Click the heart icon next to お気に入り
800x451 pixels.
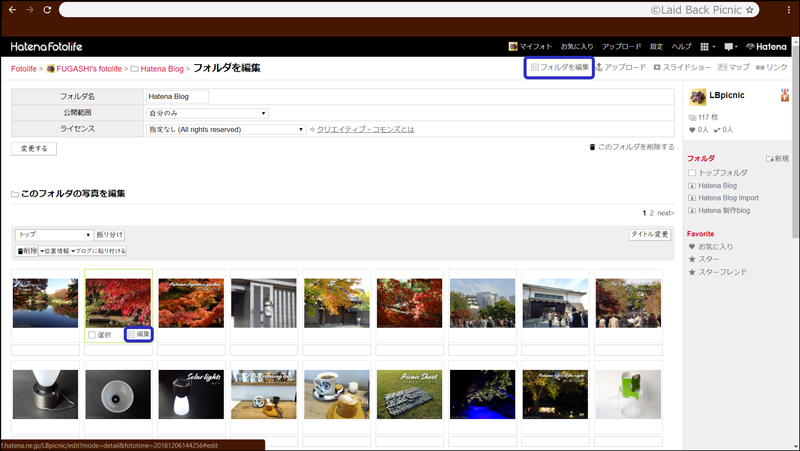(x=692, y=246)
